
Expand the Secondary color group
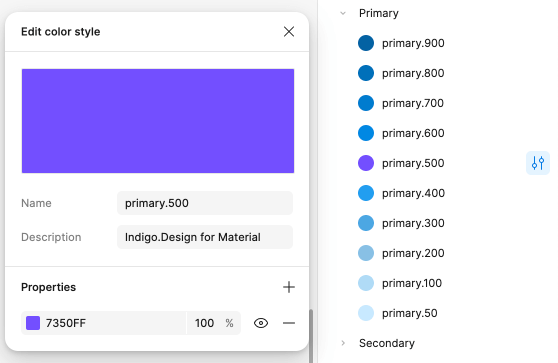pos(343,343)
